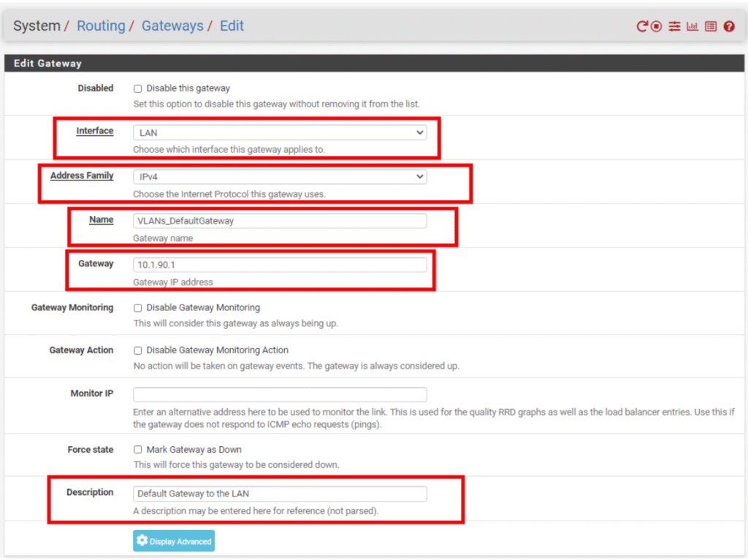Screen dimensions: 748x560
Task: Navigate to Gateways breadcrumb link
Action: (172, 26)
